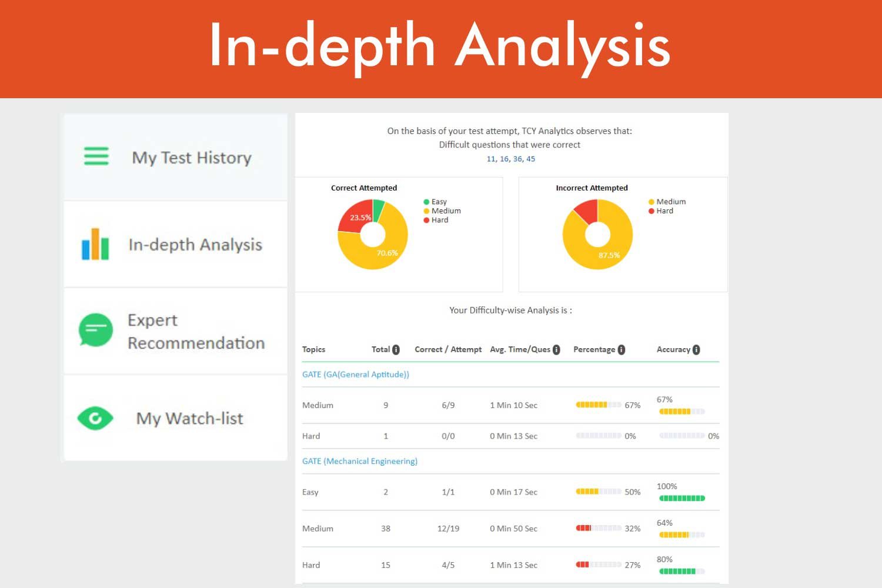Toggle Easy legend in Correct Attempted chart
Viewport: 882px width, 588px height.
pos(435,202)
